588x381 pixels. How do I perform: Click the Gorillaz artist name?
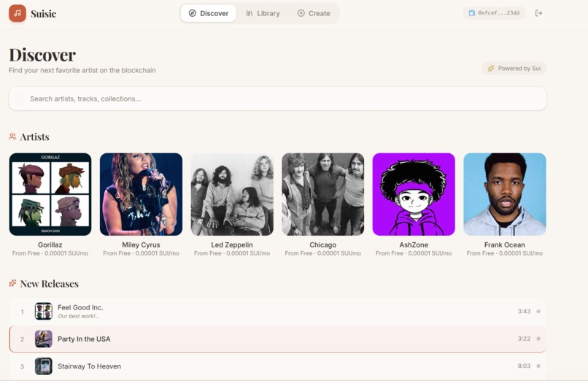point(50,245)
